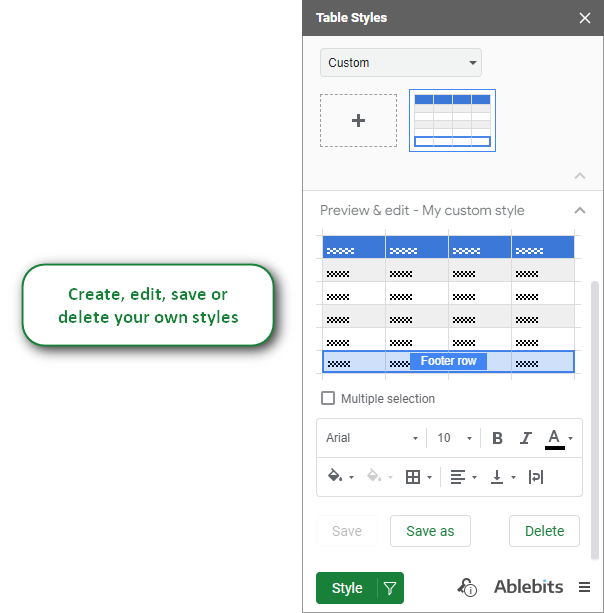Click the Ablebits logo text

(529, 587)
